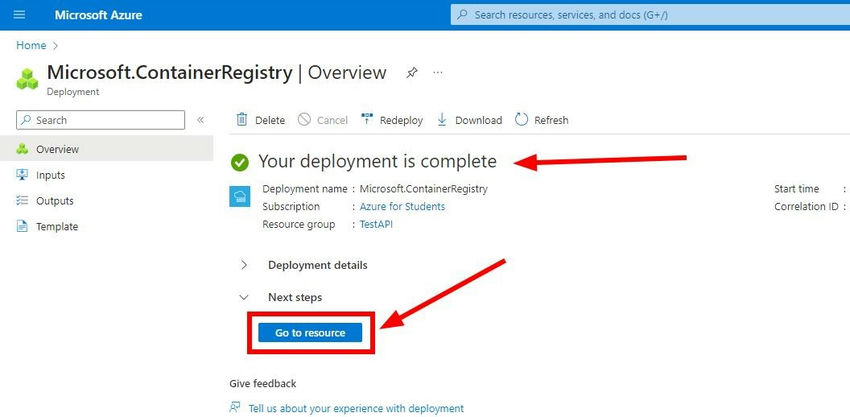Click the Redeploy icon
The height and width of the screenshot is (417, 850).
(367, 119)
